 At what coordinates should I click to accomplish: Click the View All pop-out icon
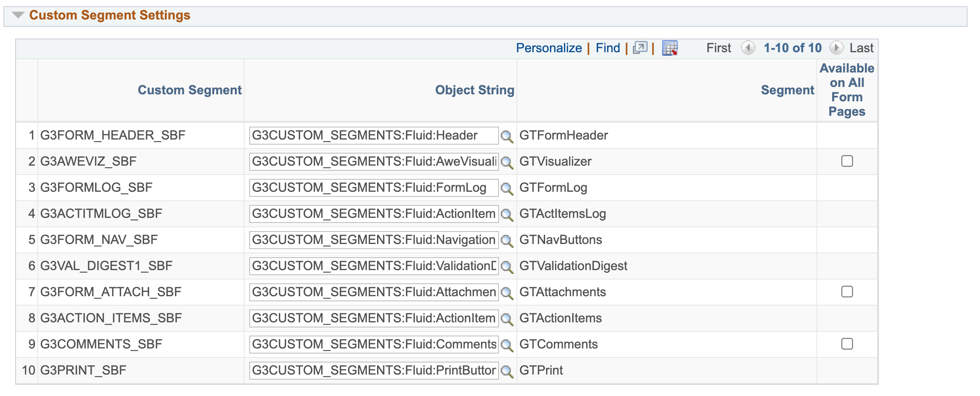(640, 48)
